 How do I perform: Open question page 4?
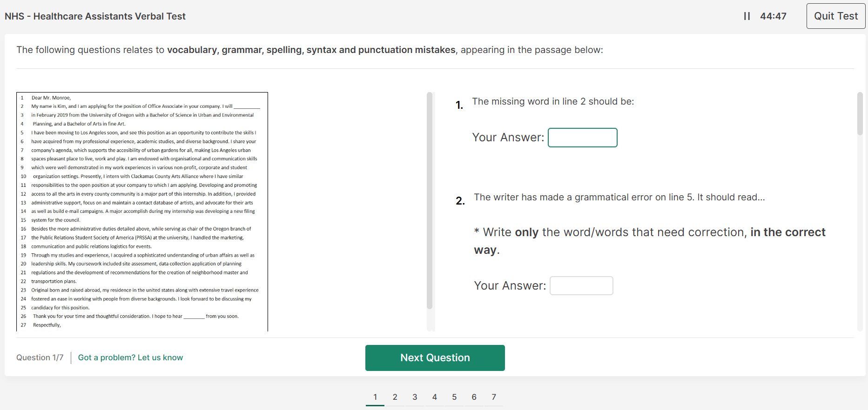434,397
